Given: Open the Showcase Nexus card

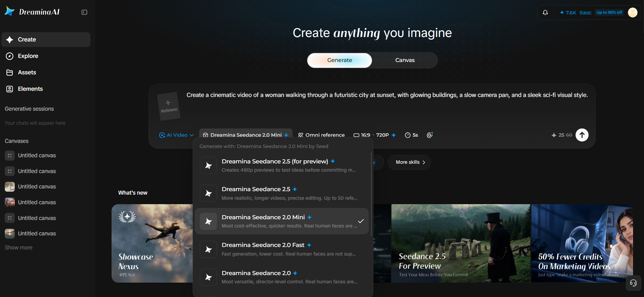Looking at the screenshot, I should point(152,243).
